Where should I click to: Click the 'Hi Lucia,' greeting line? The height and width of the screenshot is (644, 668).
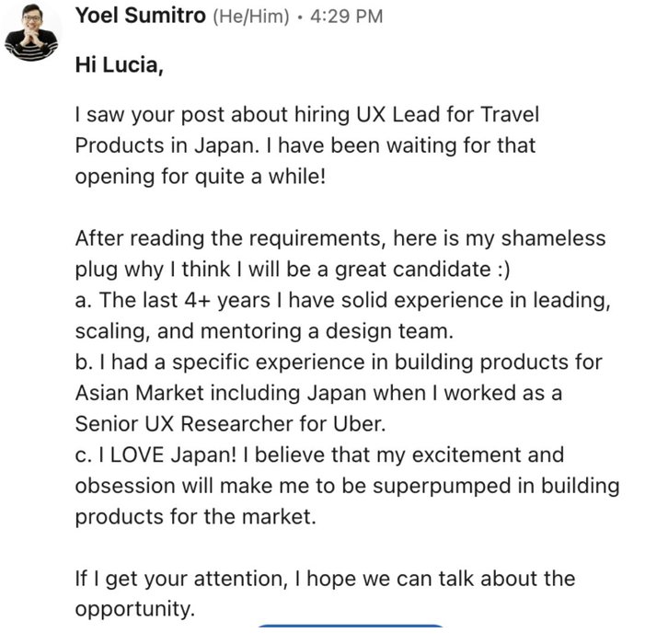(x=120, y=65)
